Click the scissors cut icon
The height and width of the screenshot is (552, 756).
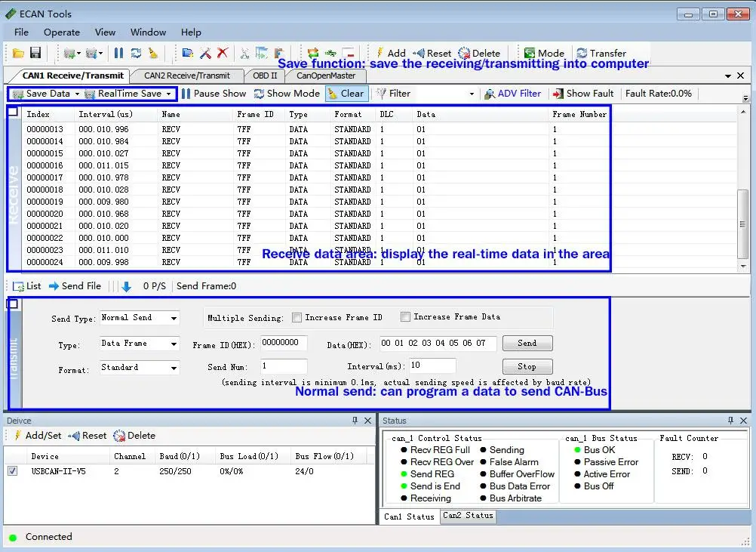pyautogui.click(x=244, y=53)
